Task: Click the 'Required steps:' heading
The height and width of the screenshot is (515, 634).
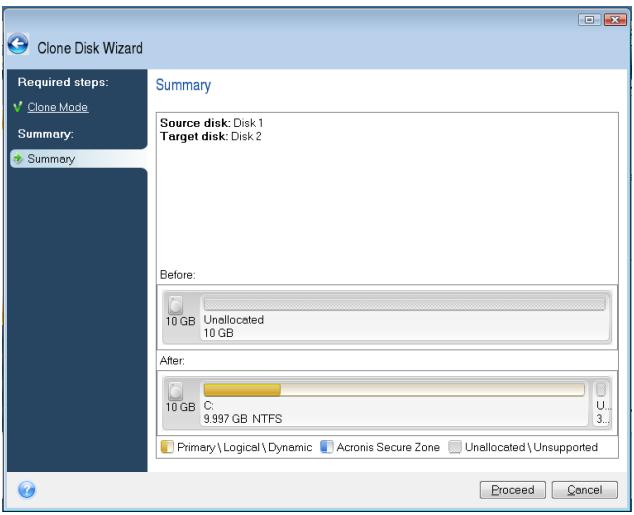Action: (63, 82)
